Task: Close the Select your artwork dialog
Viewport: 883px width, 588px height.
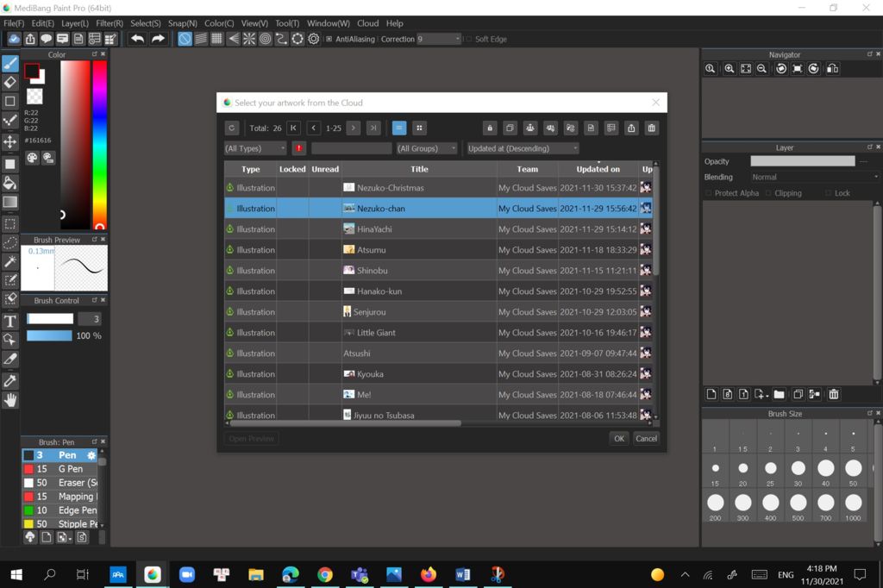Action: pos(655,103)
